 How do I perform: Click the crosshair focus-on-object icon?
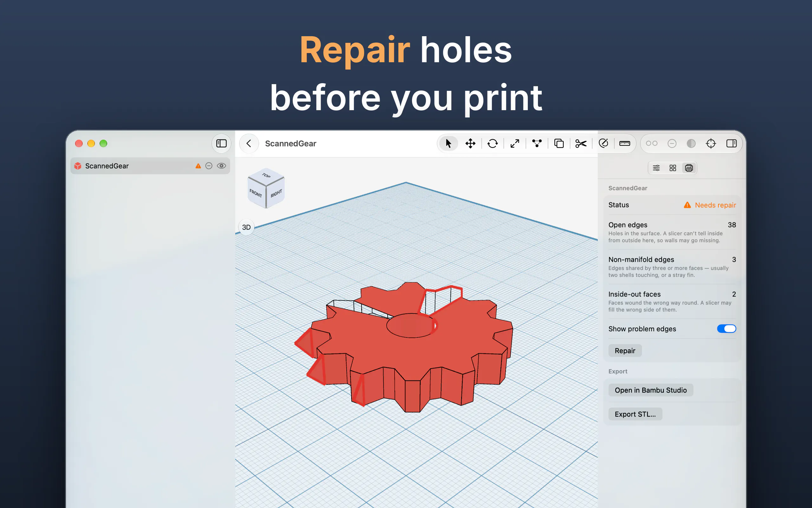(711, 144)
